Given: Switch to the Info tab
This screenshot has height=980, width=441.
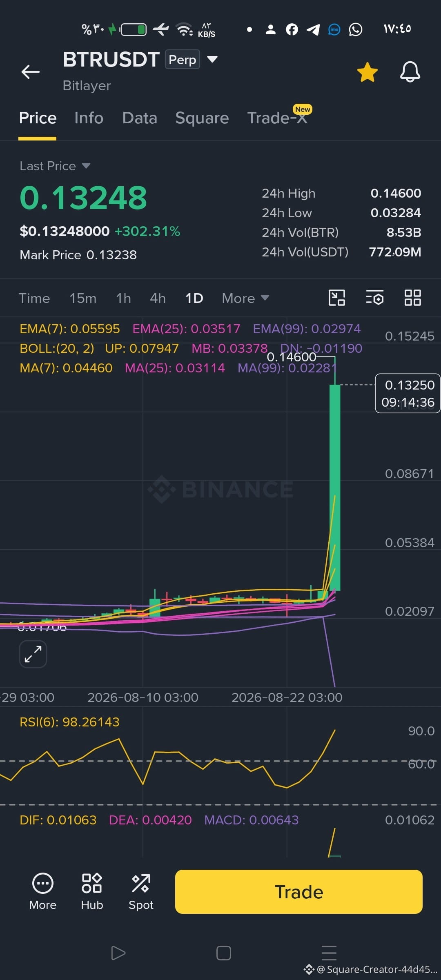Looking at the screenshot, I should point(89,118).
